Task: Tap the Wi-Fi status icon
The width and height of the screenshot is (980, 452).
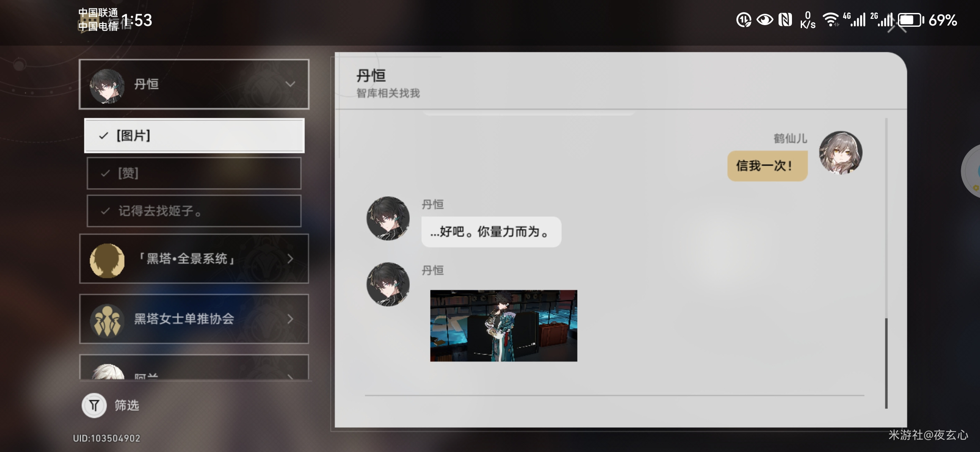Action: (x=830, y=20)
